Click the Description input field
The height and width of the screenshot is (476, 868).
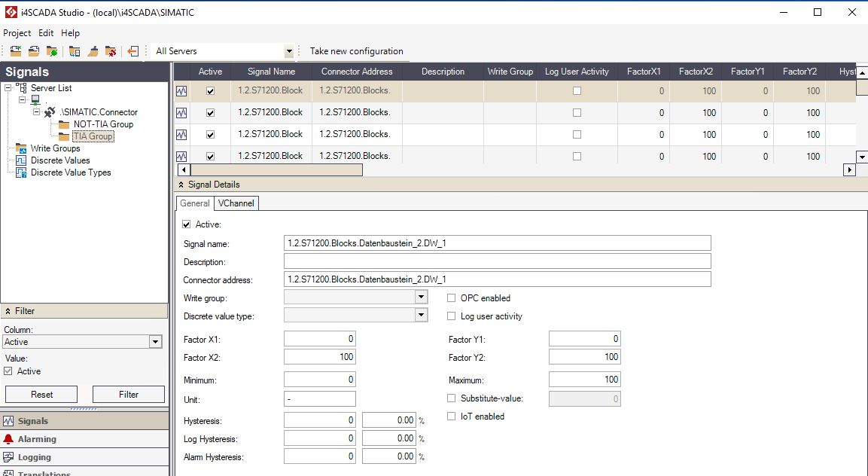(x=497, y=261)
